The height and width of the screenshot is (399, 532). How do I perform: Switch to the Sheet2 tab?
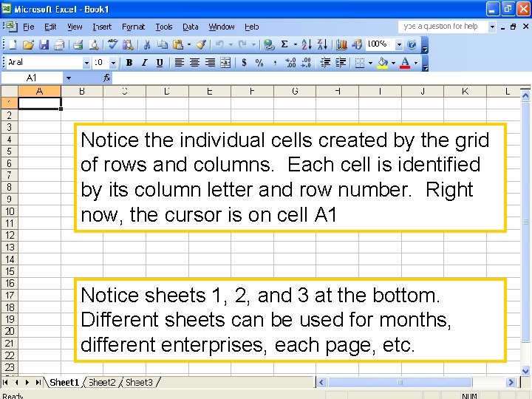point(102,383)
